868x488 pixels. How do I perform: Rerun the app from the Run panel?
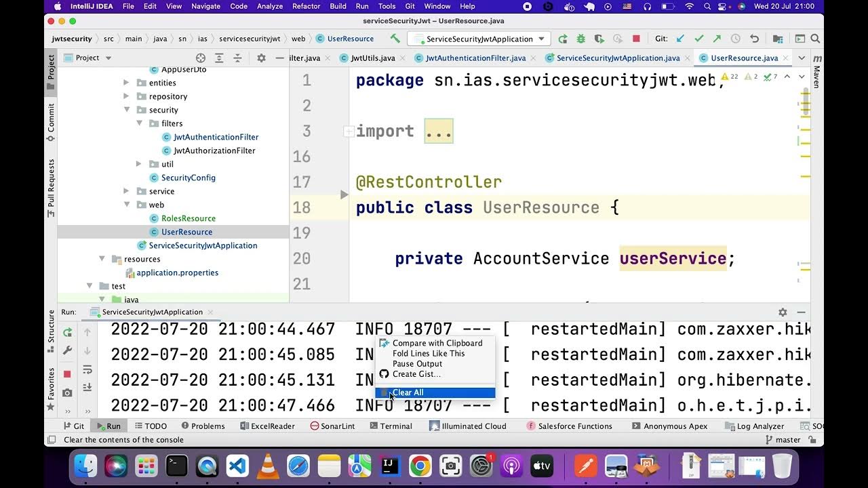(67, 332)
